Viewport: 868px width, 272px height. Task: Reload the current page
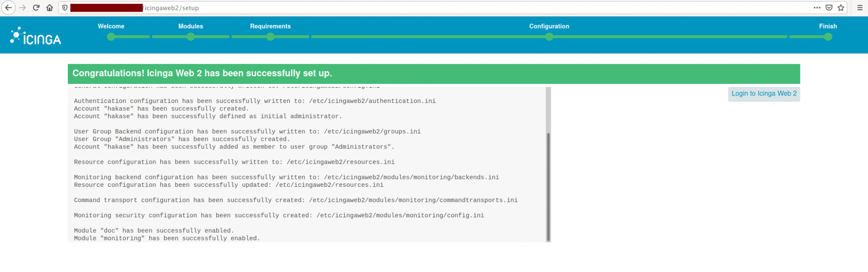36,8
